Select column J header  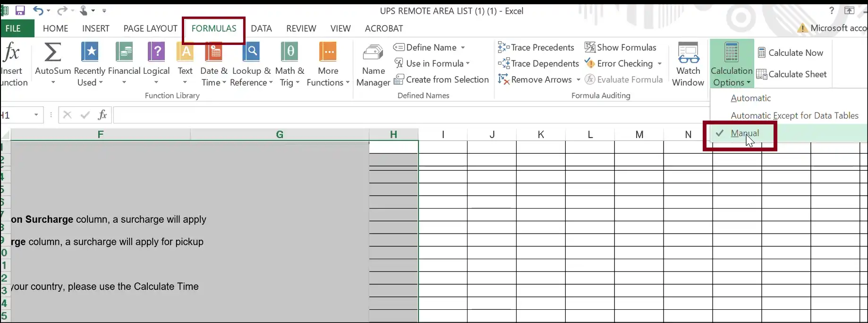point(492,134)
